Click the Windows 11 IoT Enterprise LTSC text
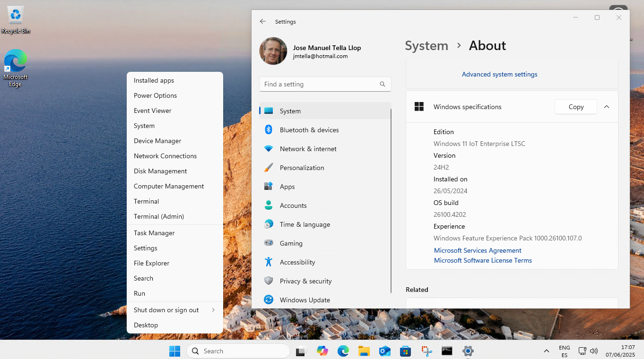The width and height of the screenshot is (644, 359). pos(479,144)
